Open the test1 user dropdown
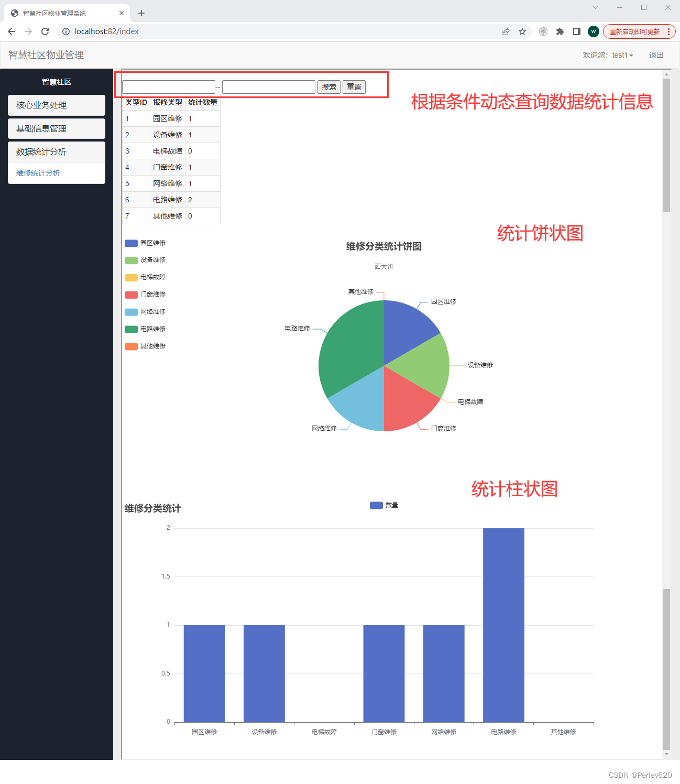The image size is (680, 784). click(608, 55)
